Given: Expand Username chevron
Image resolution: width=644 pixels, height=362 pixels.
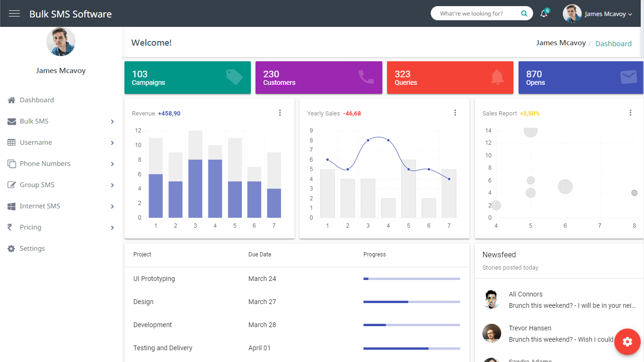Looking at the screenshot, I should pyautogui.click(x=112, y=143).
